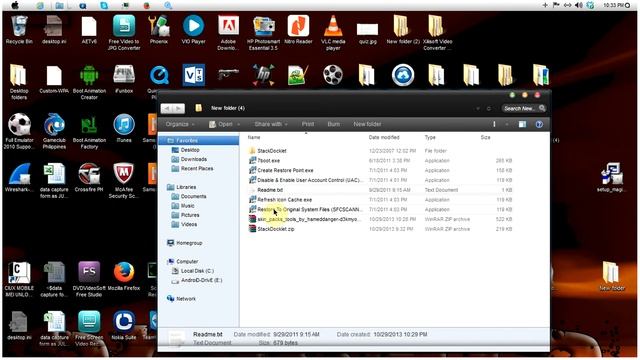This screenshot has height=360, width=640.
Task: Sort files by Name column header
Action: pyautogui.click(x=254, y=138)
